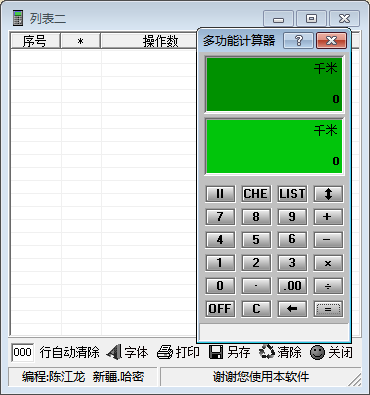Image resolution: width=370 pixels, height=395 pixels.
Task: Close the 多功能计算器 window
Action: tap(331, 41)
